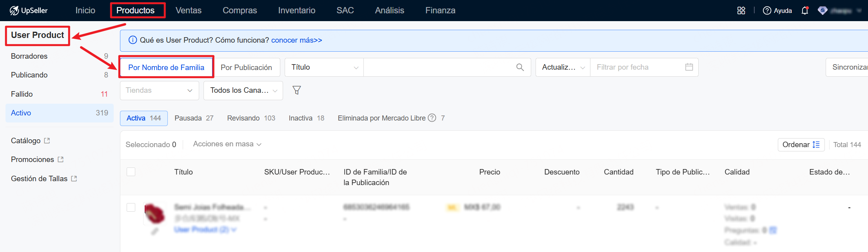Click the Cantidad column header

(619, 172)
